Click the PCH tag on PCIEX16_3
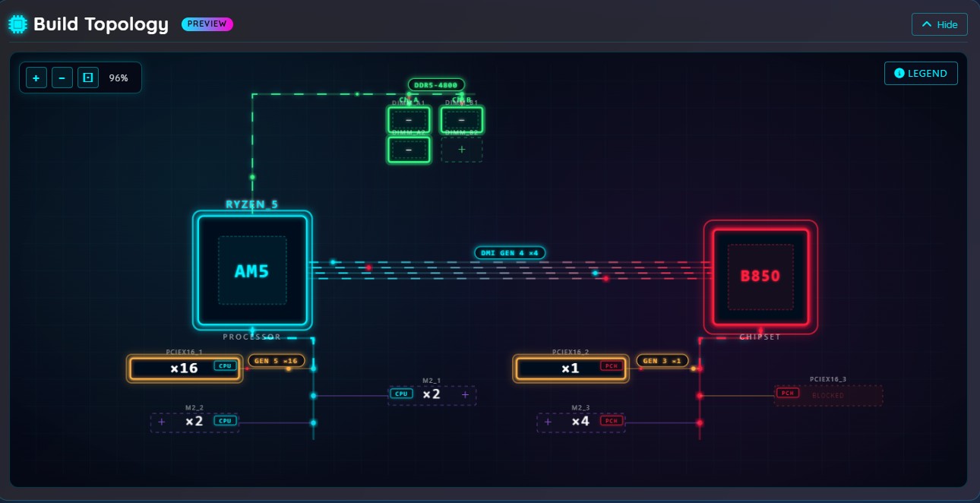980x503 pixels. 787,393
